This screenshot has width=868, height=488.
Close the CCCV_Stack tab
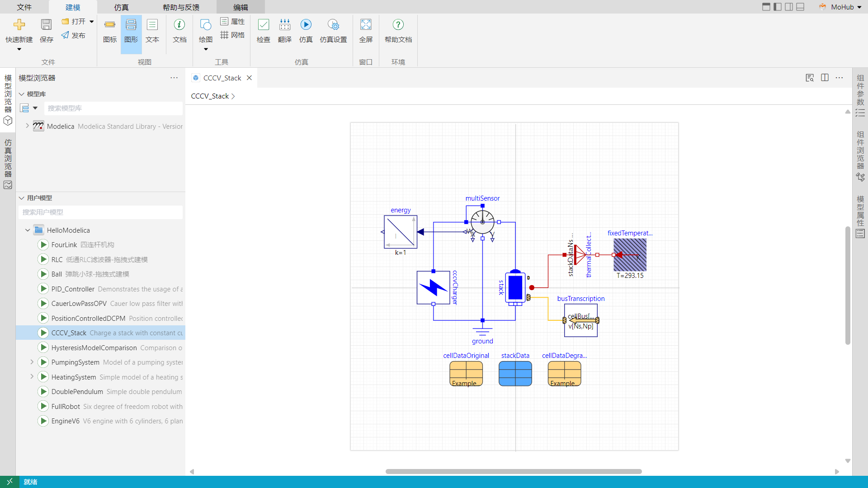pyautogui.click(x=249, y=78)
